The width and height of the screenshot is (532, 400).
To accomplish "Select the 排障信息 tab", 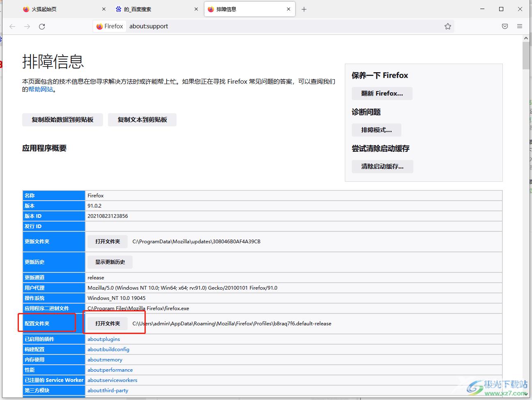I will coord(250,9).
